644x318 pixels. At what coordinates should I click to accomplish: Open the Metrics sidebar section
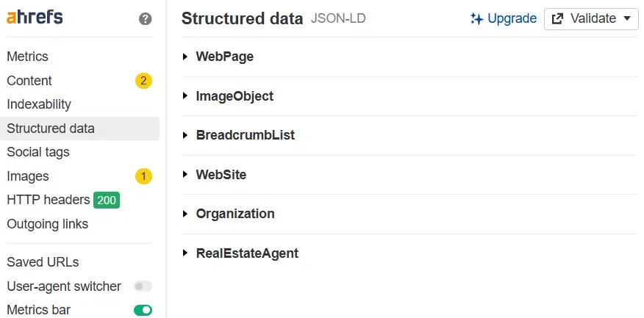[x=28, y=57]
